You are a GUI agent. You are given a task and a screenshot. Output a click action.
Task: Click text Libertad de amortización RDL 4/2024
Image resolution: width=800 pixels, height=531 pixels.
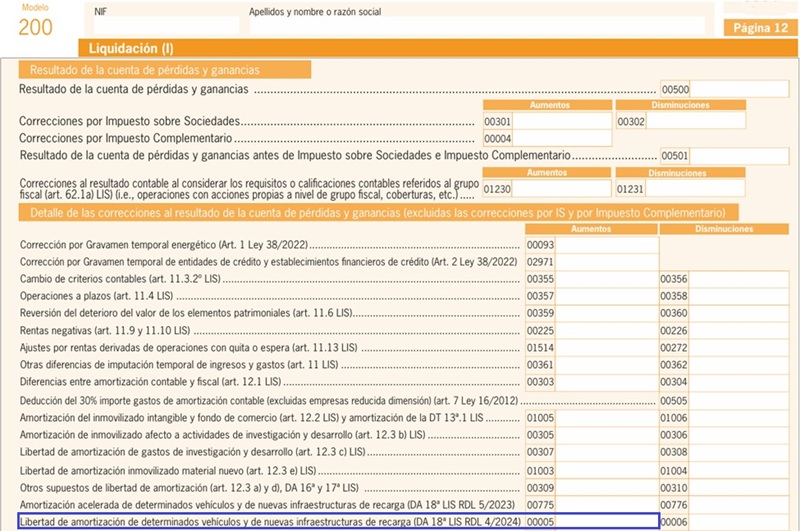270,522
